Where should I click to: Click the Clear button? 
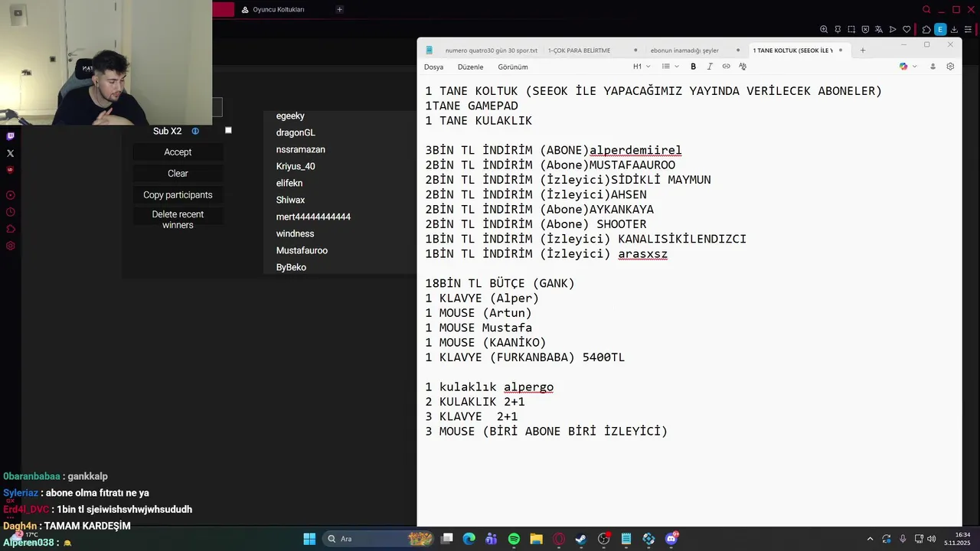178,174
